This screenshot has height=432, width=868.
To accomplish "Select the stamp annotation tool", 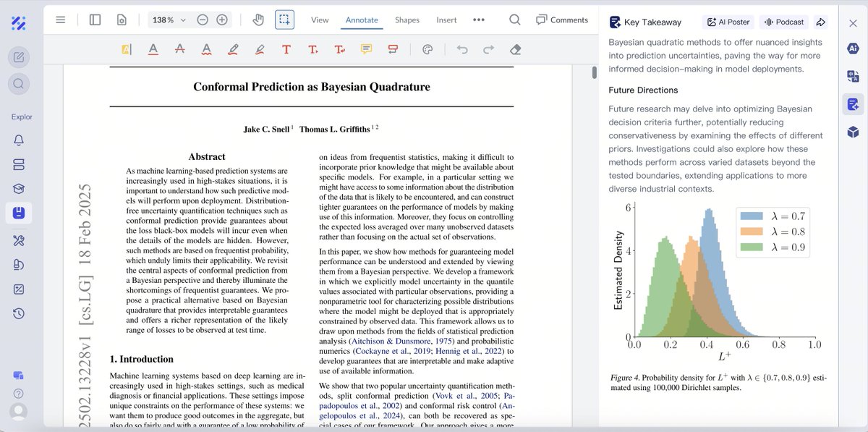I will 393,50.
